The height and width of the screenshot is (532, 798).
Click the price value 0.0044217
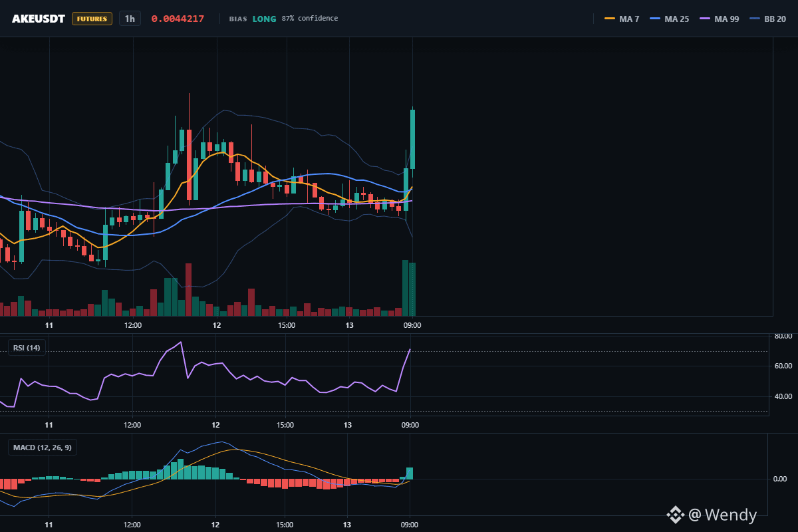178,19
